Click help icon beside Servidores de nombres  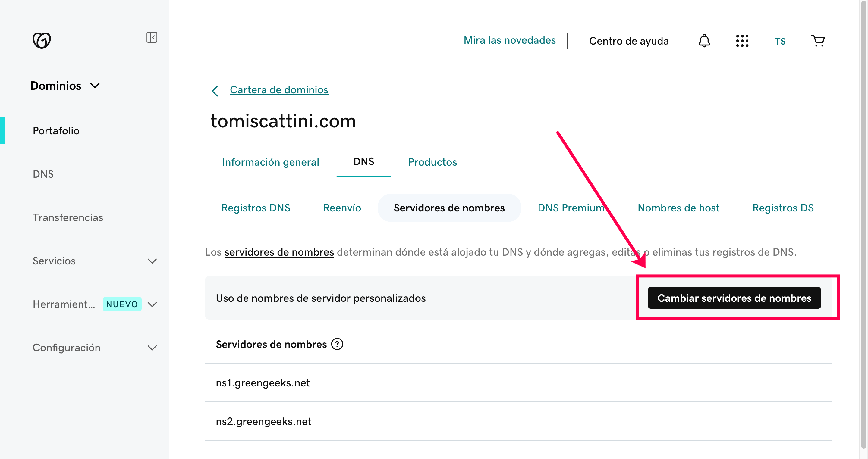tap(337, 344)
